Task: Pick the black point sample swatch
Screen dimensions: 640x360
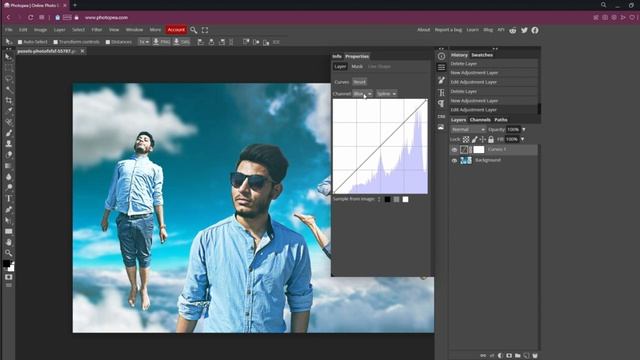Action: (x=387, y=200)
